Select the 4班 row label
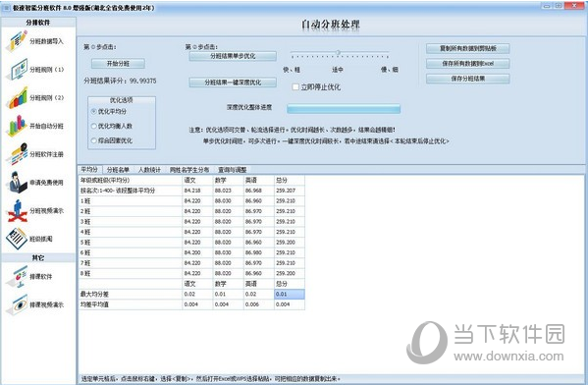Viewport: 588px width, 385px height. tap(131, 232)
